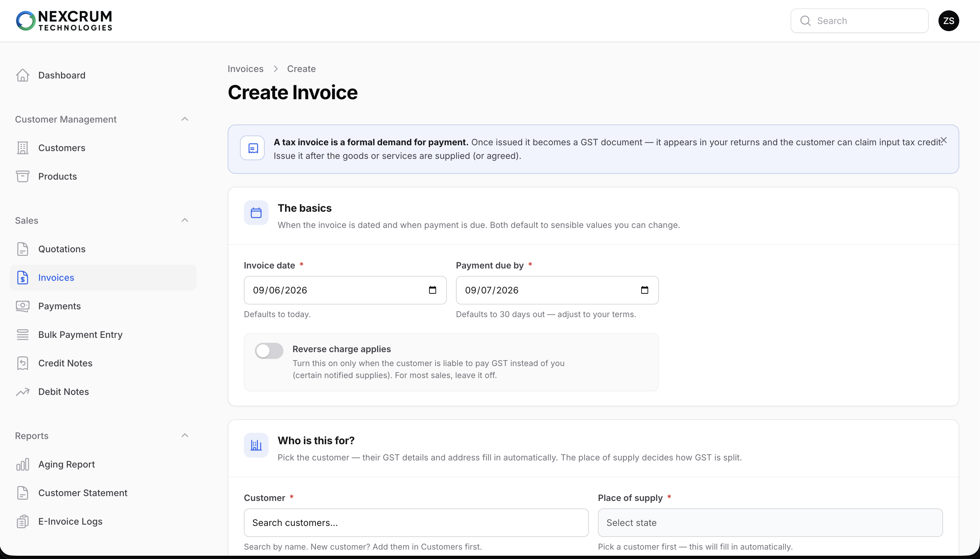Collapse the Sales section chevron
This screenshot has width=980, height=559.
click(x=185, y=220)
